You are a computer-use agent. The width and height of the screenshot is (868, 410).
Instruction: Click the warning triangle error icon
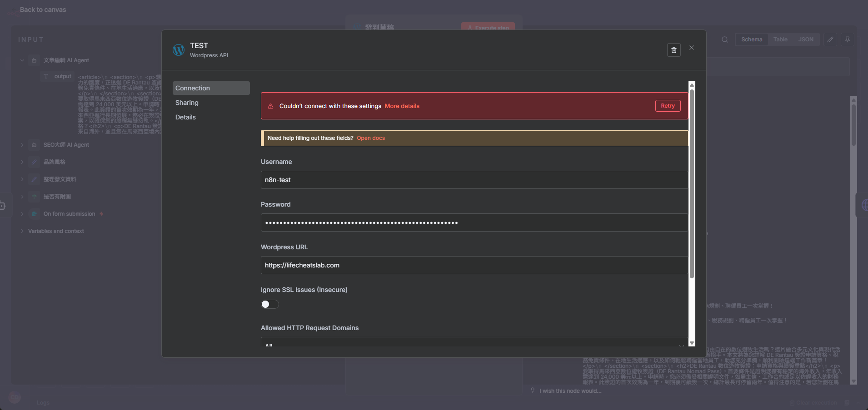click(x=271, y=106)
